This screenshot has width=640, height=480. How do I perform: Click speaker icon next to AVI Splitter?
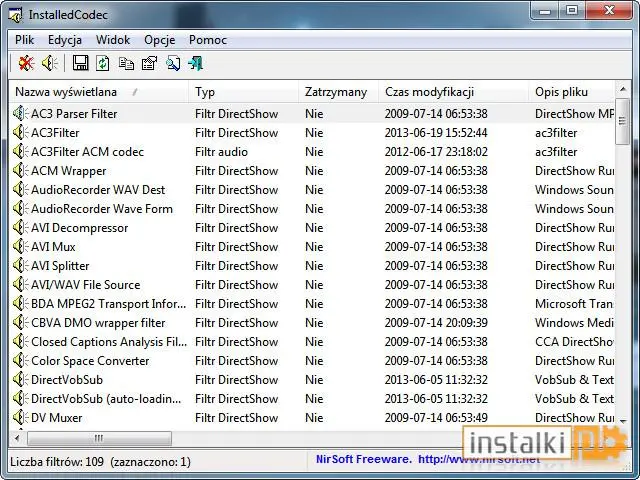20,266
